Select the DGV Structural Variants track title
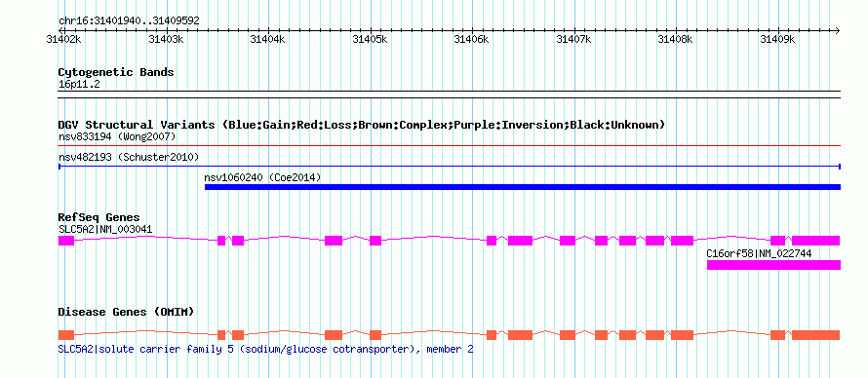The image size is (868, 378). [362, 125]
